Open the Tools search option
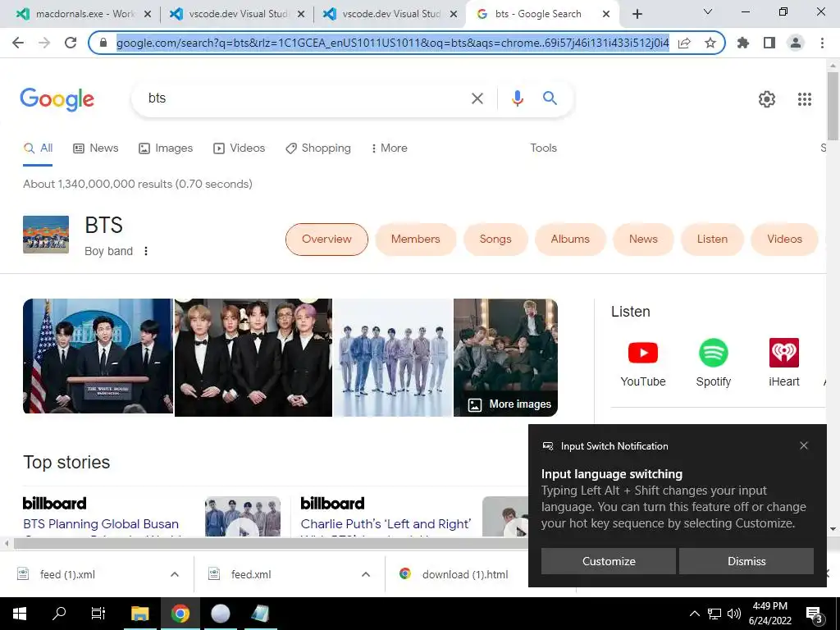Viewport: 840px width, 630px height. tap(543, 148)
